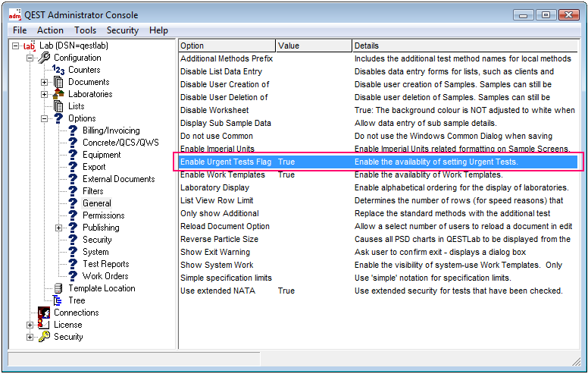Click the License icon

(44, 325)
